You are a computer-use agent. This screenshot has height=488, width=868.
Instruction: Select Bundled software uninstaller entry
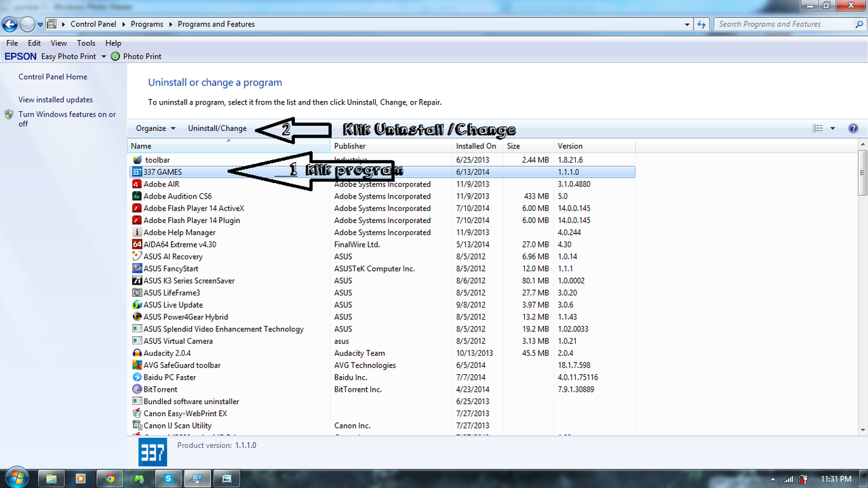382,401
